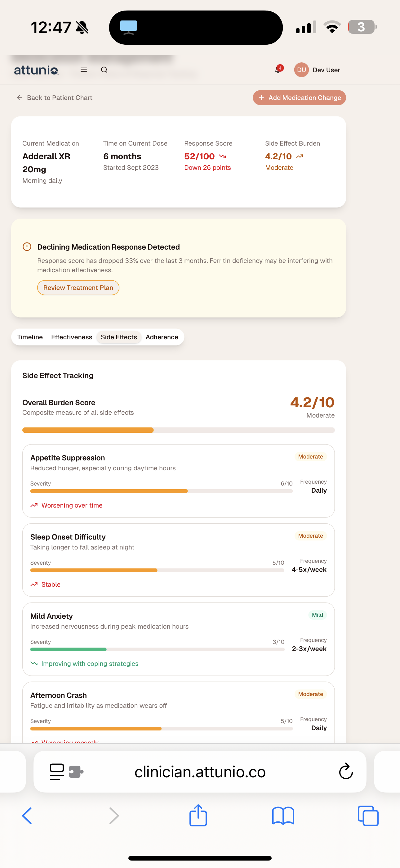Image resolution: width=400 pixels, height=868 pixels.
Task: Open the hamburger navigation menu
Action: coord(83,70)
